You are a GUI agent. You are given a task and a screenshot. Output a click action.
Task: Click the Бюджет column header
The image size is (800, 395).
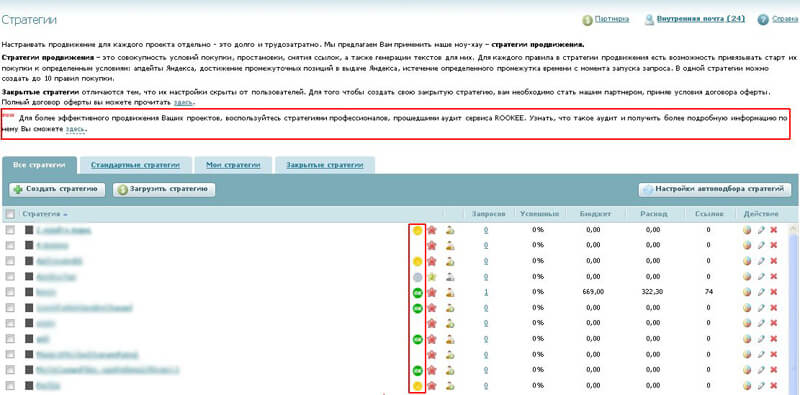[x=595, y=214]
